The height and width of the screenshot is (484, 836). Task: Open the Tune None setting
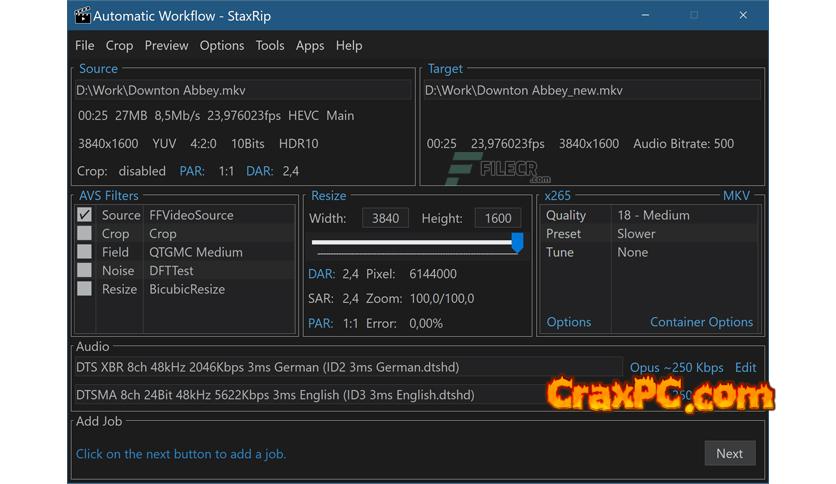tap(650, 252)
